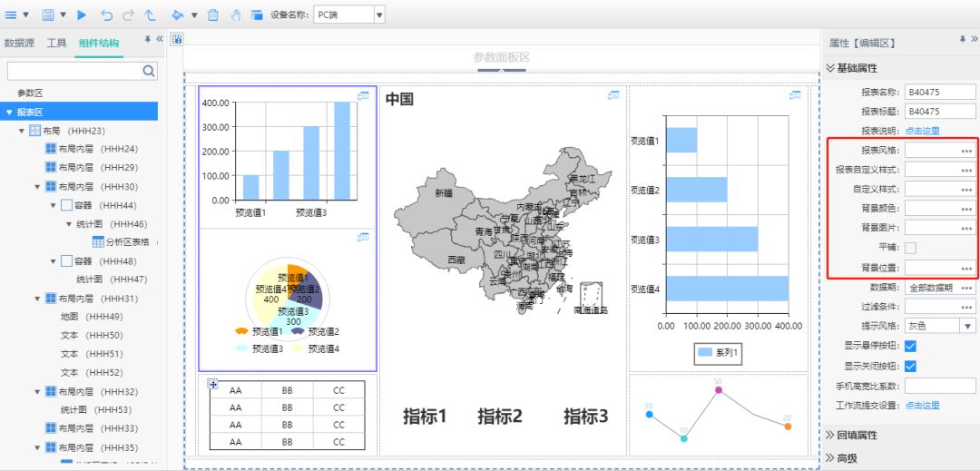Click the search magnifier in left panel
The width and height of the screenshot is (980, 471).
pos(149,70)
